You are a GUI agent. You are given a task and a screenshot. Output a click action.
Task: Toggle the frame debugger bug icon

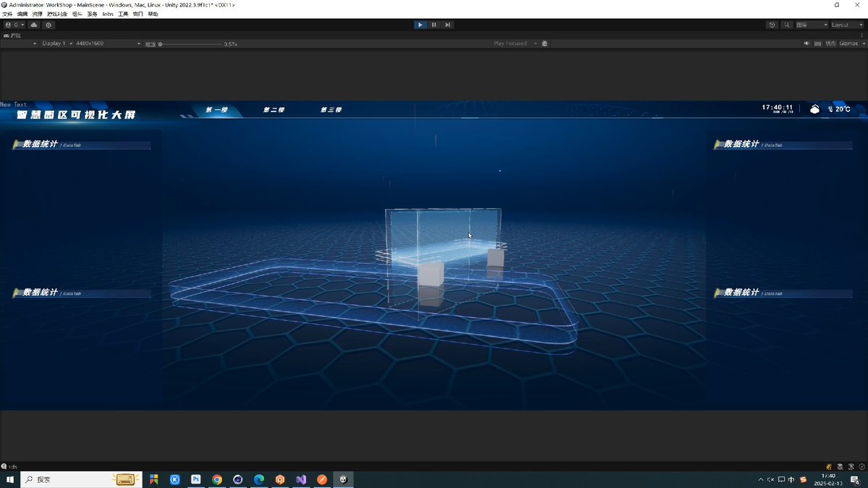click(x=545, y=43)
